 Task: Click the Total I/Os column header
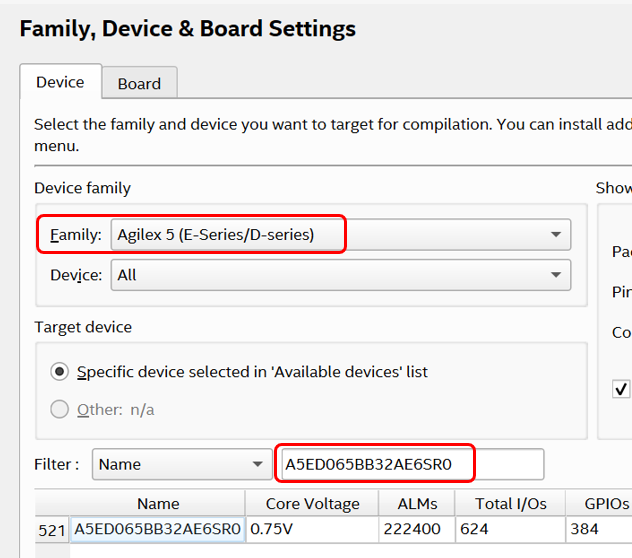(x=509, y=504)
